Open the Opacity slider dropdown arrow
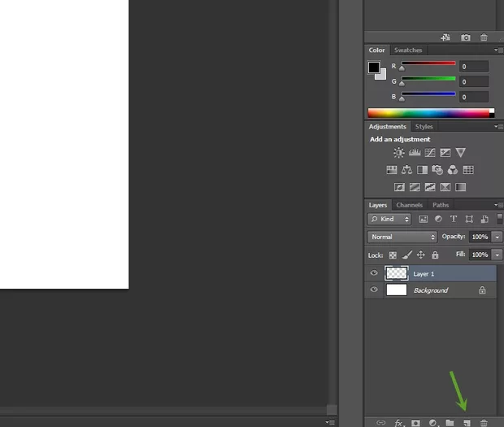The height and width of the screenshot is (427, 504). click(497, 237)
